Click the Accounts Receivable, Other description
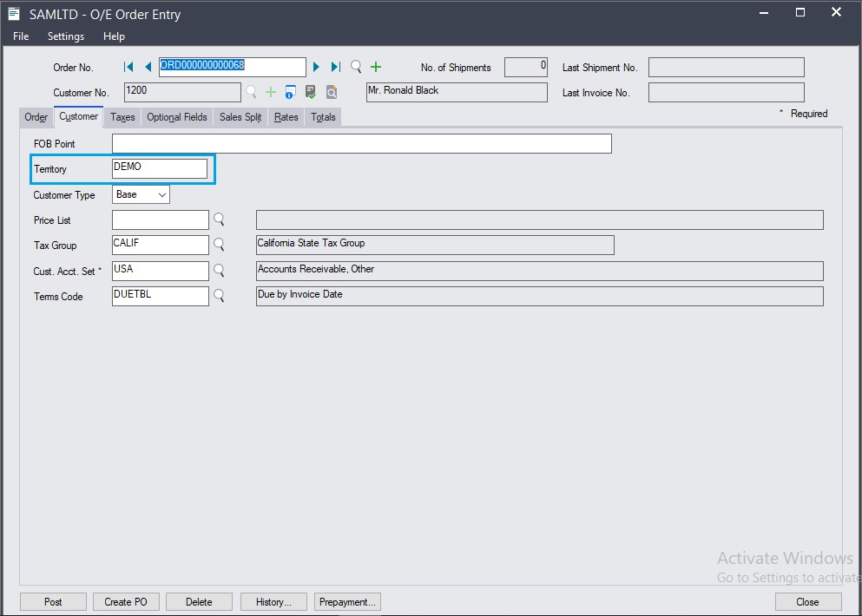The image size is (862, 616). 540,271
